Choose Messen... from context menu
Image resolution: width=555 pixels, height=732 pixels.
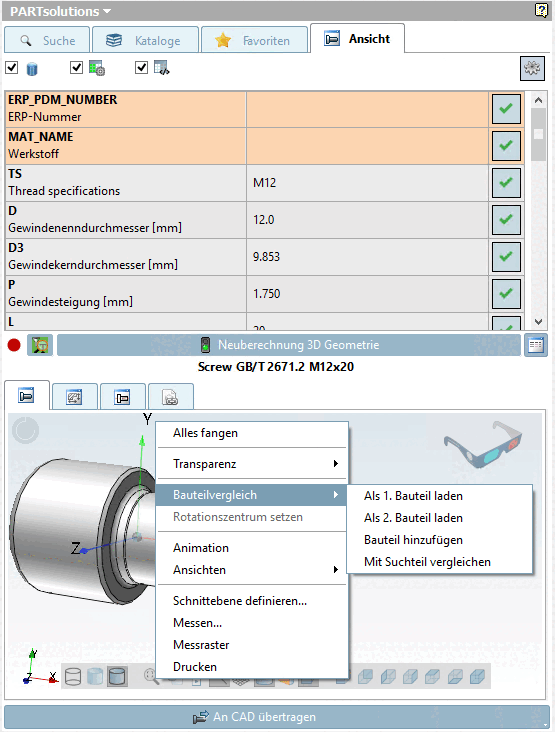253,623
